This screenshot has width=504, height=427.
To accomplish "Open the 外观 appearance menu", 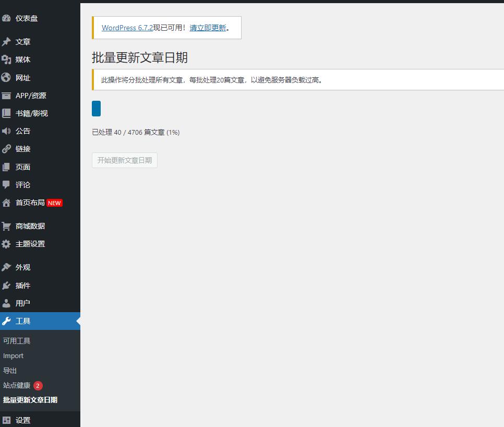I will 23,267.
